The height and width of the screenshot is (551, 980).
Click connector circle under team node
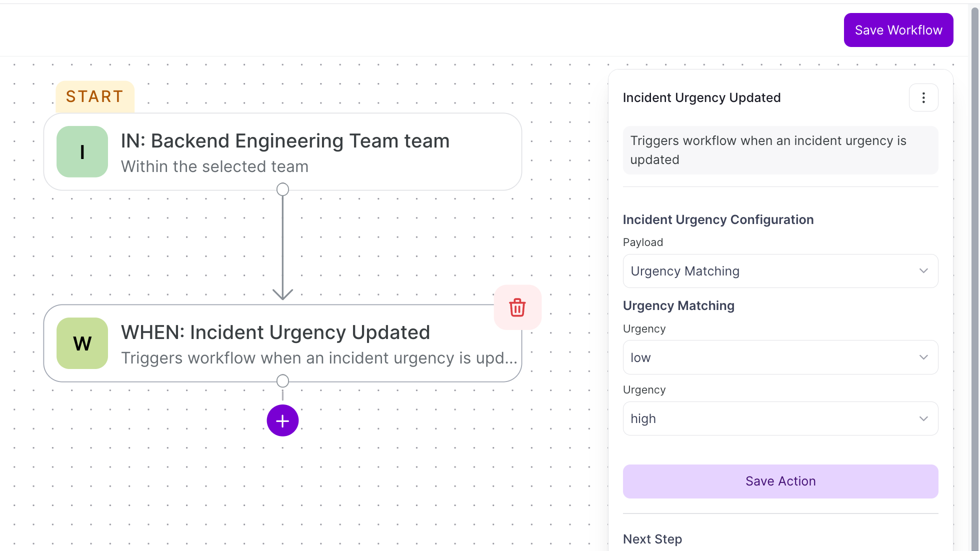point(282,189)
